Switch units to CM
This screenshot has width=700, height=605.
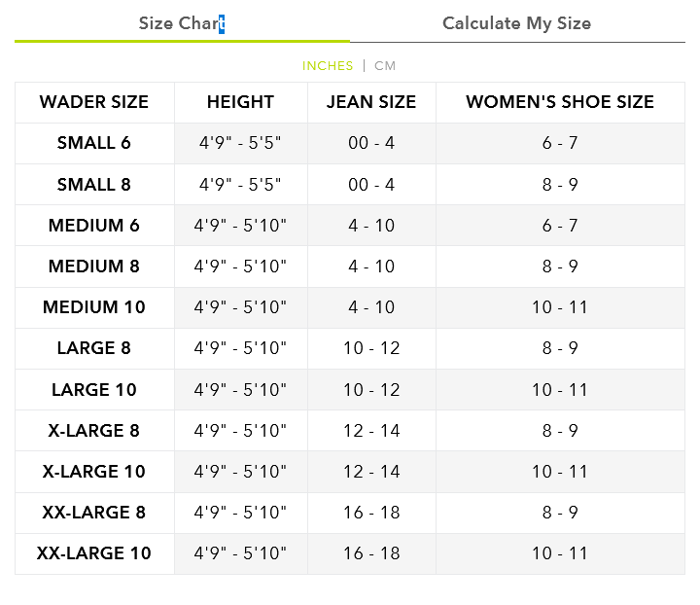coord(385,65)
